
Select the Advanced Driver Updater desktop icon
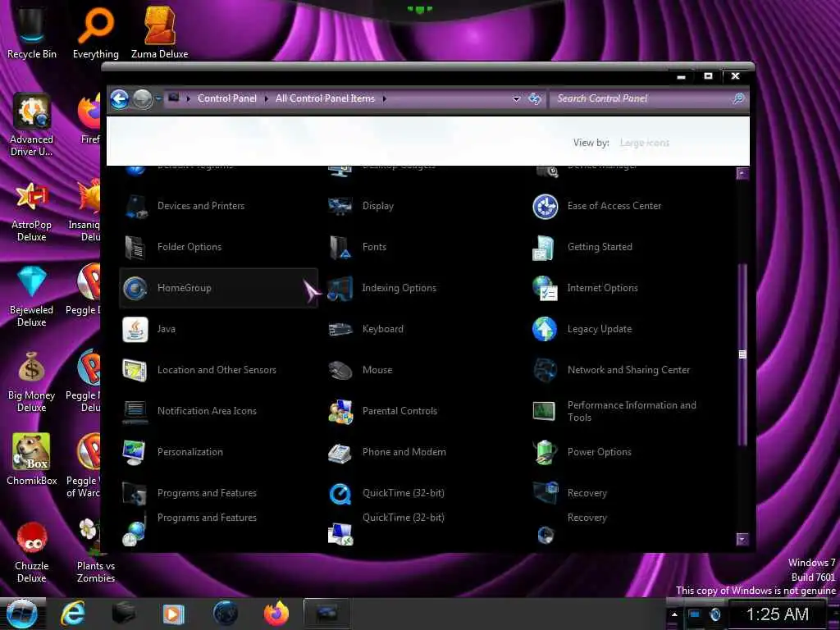click(32, 125)
